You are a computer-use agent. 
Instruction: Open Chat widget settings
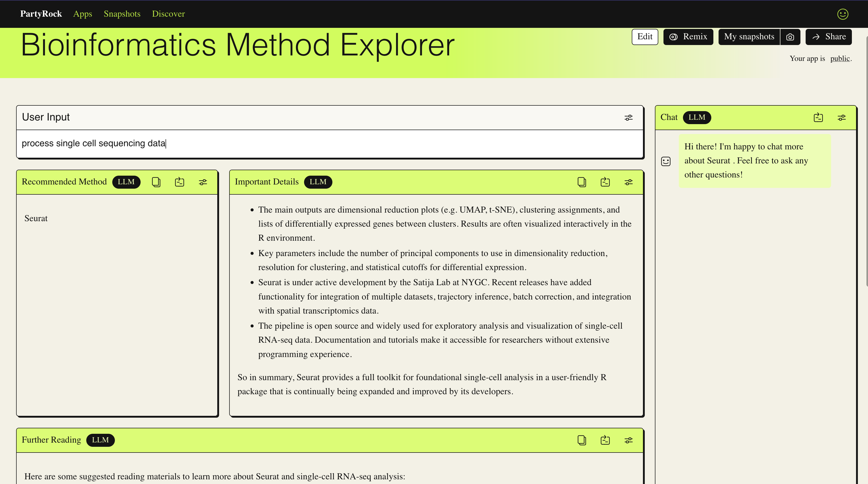(x=841, y=117)
